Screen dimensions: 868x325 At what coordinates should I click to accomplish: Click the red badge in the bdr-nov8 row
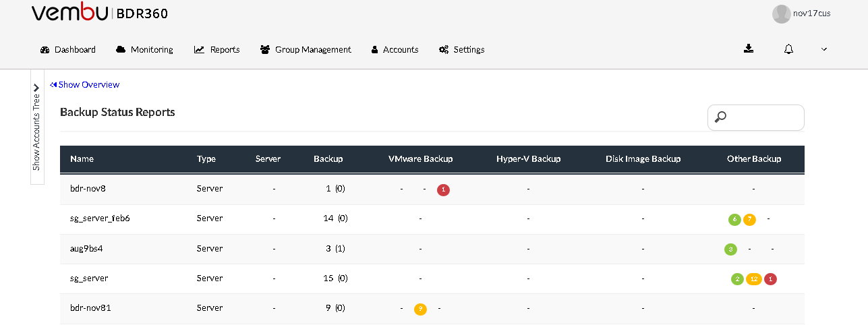click(443, 189)
